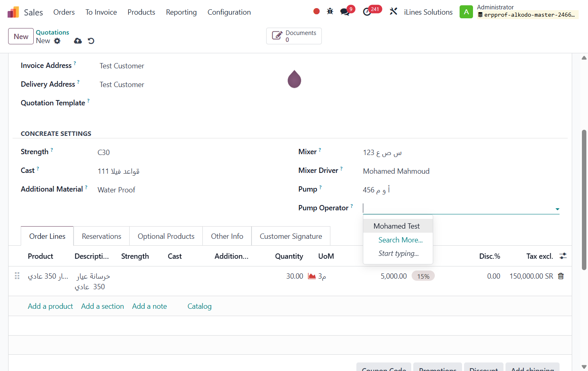Click the 15% tax tag
588x371 pixels.
click(x=423, y=276)
